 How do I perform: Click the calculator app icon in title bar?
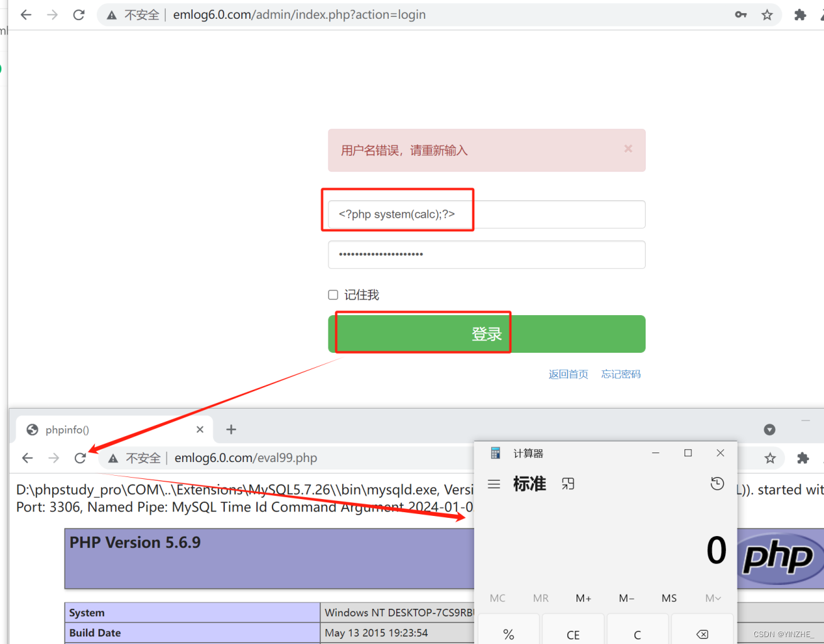pos(496,453)
